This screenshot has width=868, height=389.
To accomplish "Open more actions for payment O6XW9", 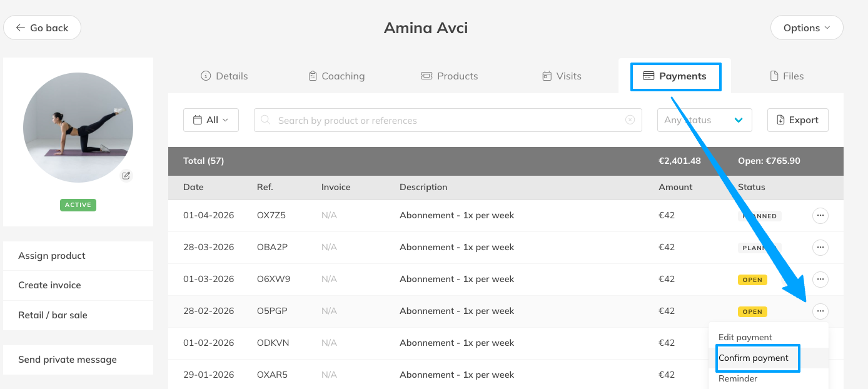I will pyautogui.click(x=820, y=280).
